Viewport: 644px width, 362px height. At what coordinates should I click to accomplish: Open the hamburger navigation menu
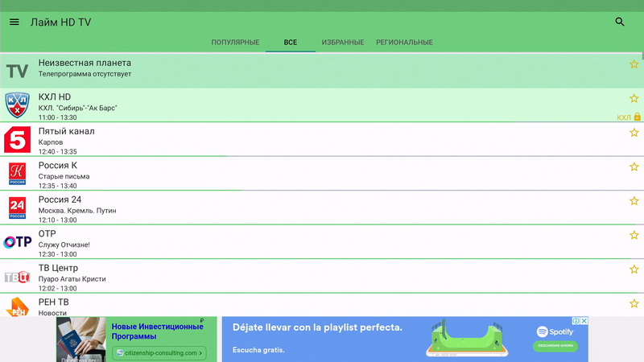(x=14, y=22)
